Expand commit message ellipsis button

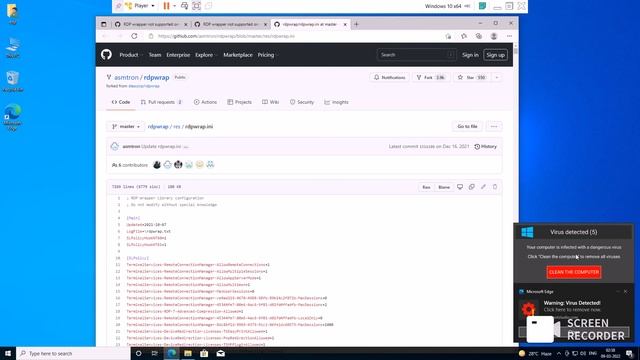[x=186, y=147]
